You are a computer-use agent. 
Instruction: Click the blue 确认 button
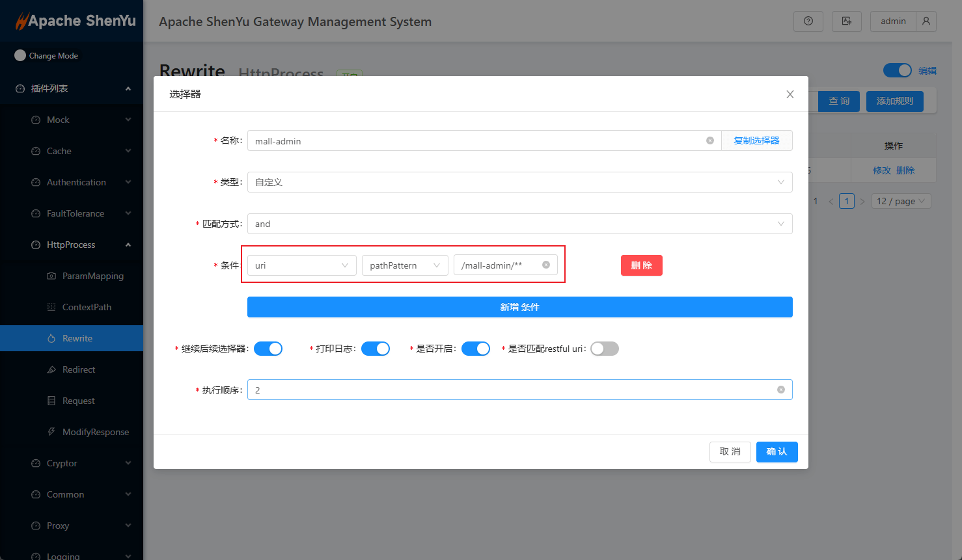pos(776,451)
